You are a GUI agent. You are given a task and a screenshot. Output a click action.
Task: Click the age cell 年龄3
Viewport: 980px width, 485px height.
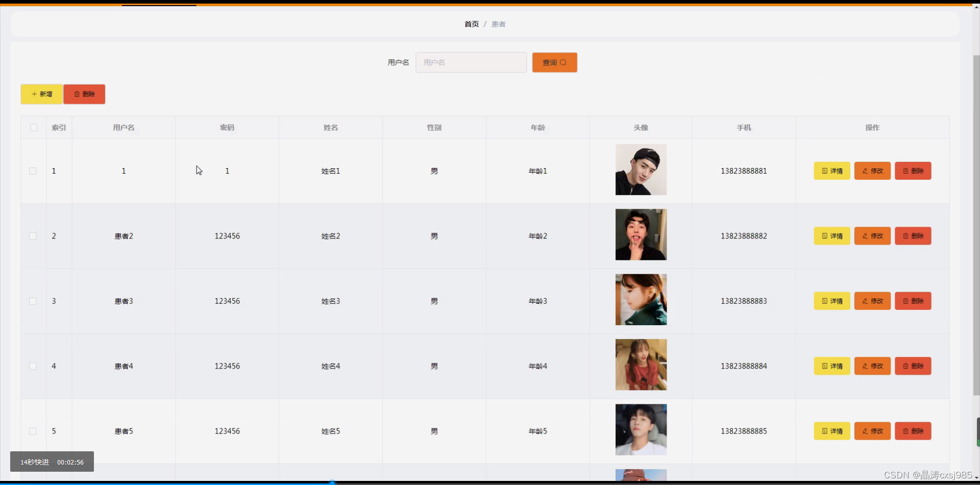pyautogui.click(x=538, y=301)
